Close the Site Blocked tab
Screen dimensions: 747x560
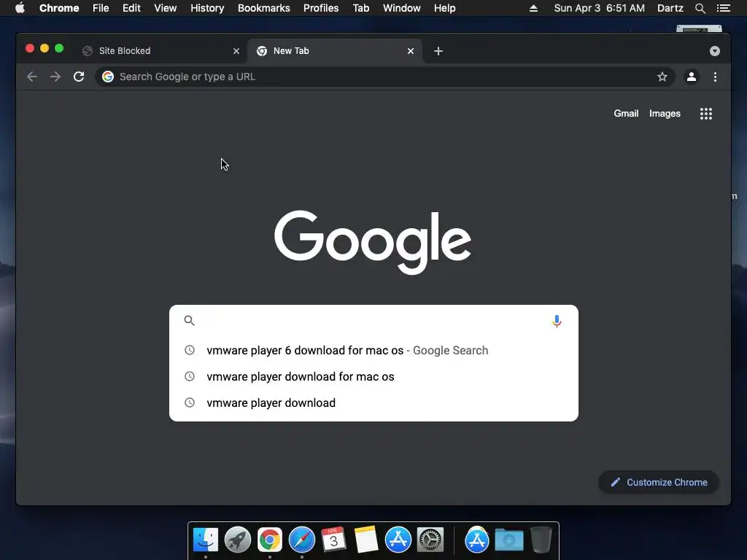pos(236,51)
